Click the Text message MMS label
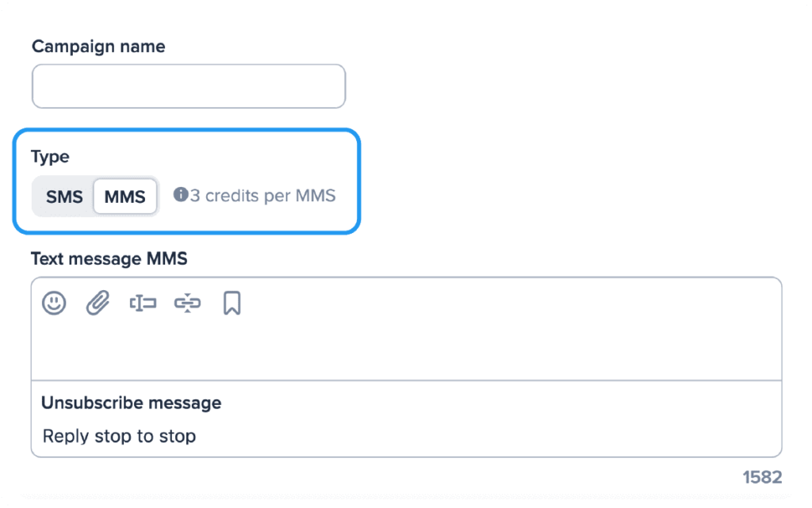This screenshot has width=812, height=508. [x=109, y=258]
